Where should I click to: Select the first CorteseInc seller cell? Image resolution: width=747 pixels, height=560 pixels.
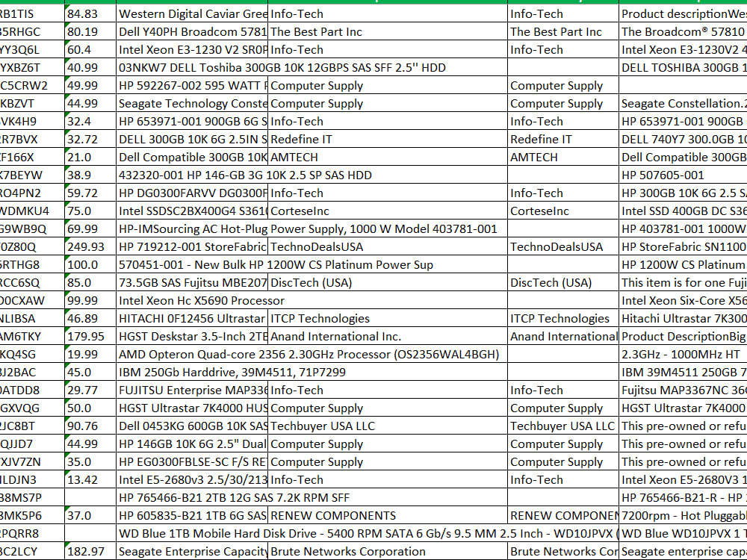coord(388,211)
